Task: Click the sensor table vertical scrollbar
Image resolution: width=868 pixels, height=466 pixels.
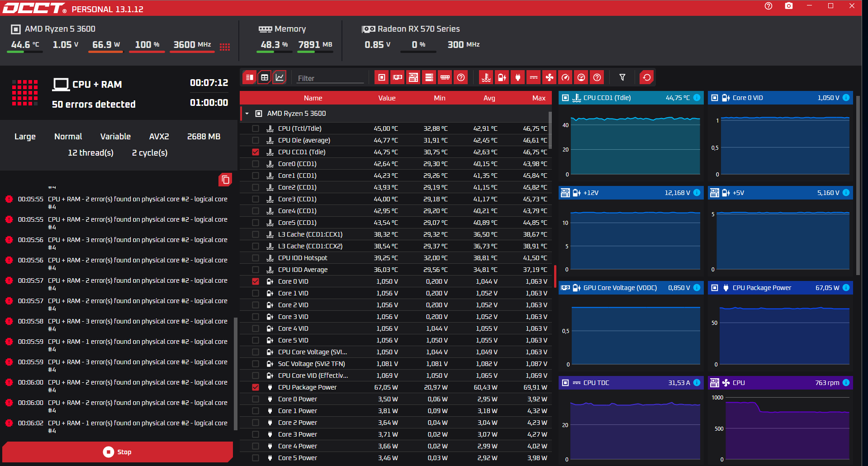Action: (x=550, y=130)
